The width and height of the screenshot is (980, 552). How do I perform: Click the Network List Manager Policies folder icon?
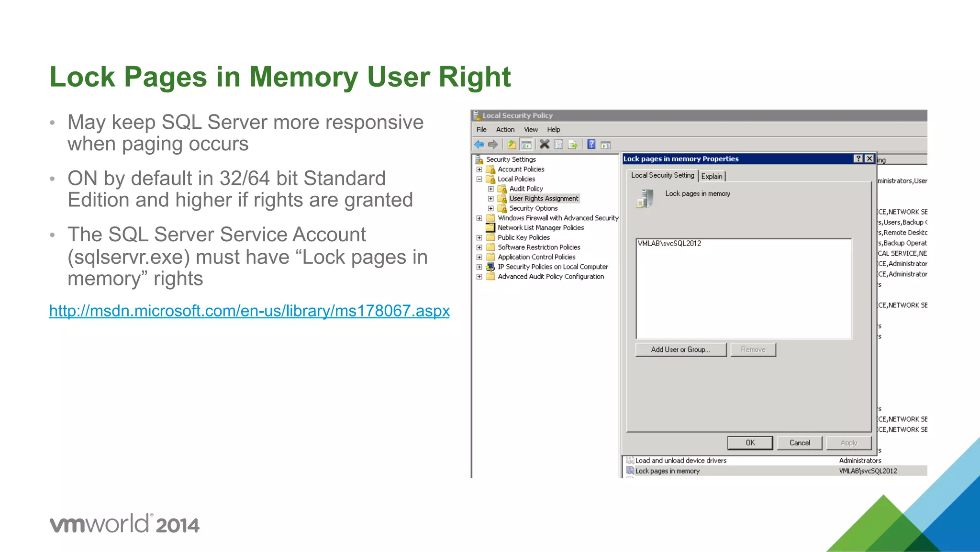coord(490,227)
